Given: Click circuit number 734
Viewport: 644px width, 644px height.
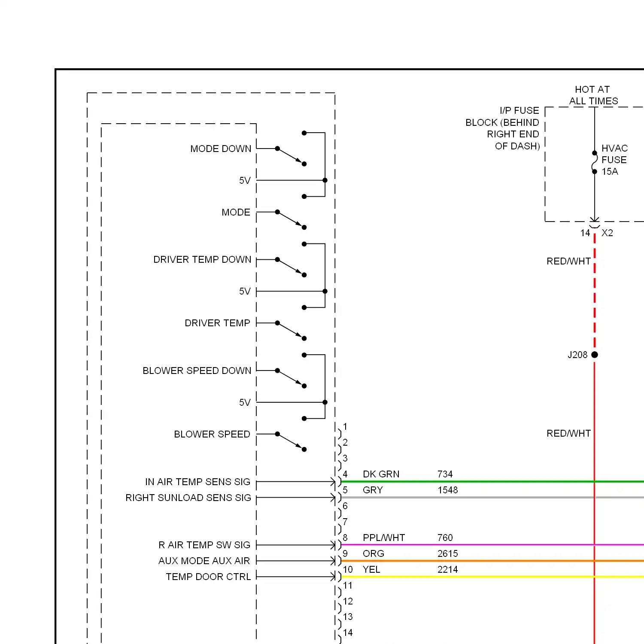Looking at the screenshot, I should (x=445, y=474).
